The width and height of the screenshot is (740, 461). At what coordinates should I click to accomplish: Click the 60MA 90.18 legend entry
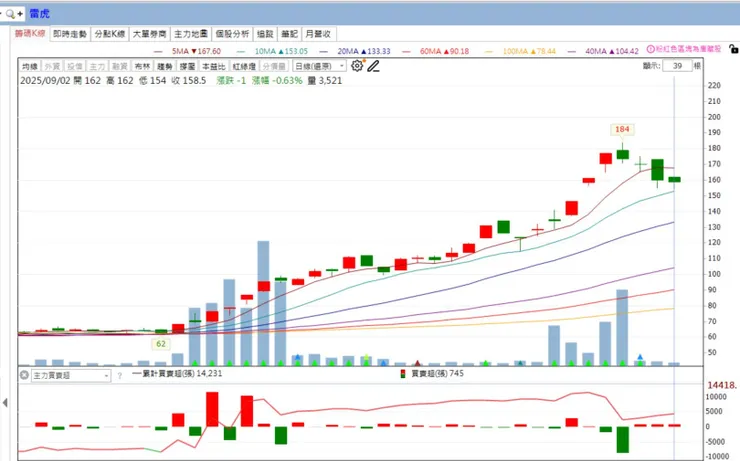pos(444,51)
